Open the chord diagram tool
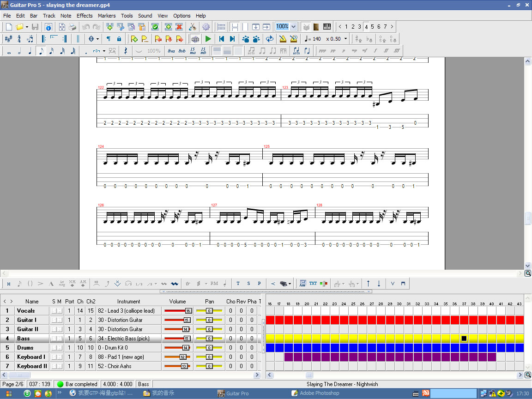Screen dimensions: 532x399 coord(303,284)
